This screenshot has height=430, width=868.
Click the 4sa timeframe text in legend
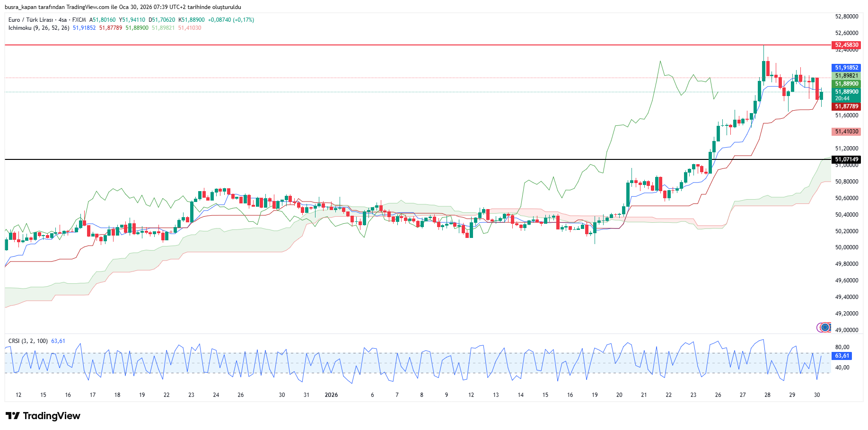[62, 20]
